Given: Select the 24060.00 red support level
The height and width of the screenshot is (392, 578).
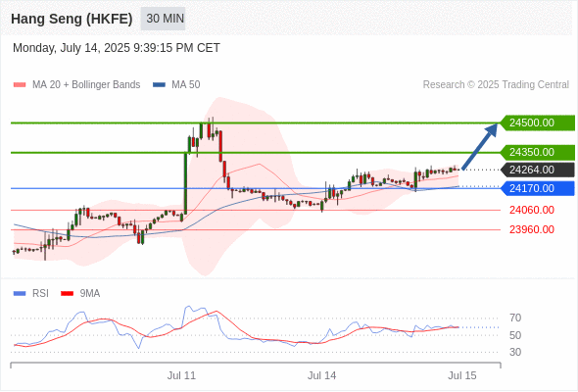Looking at the screenshot, I should click(x=532, y=210).
